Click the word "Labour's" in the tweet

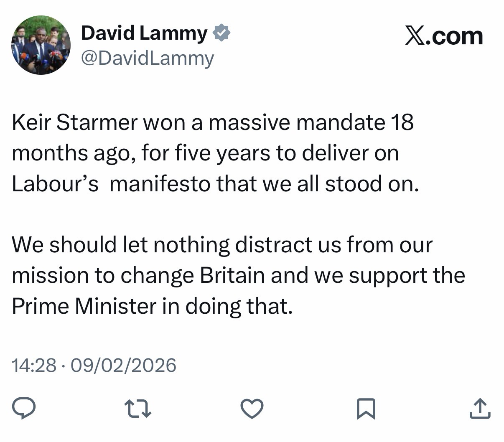pyautogui.click(x=55, y=184)
